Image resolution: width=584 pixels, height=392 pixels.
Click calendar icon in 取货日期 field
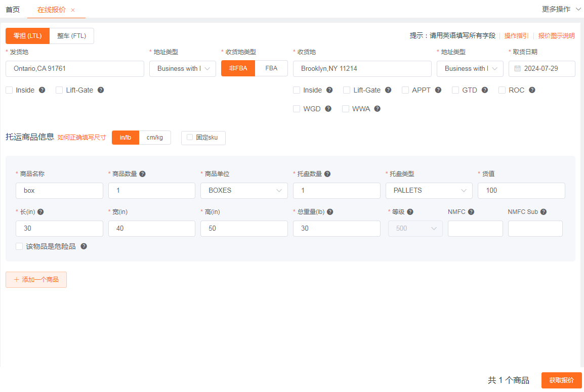click(518, 69)
